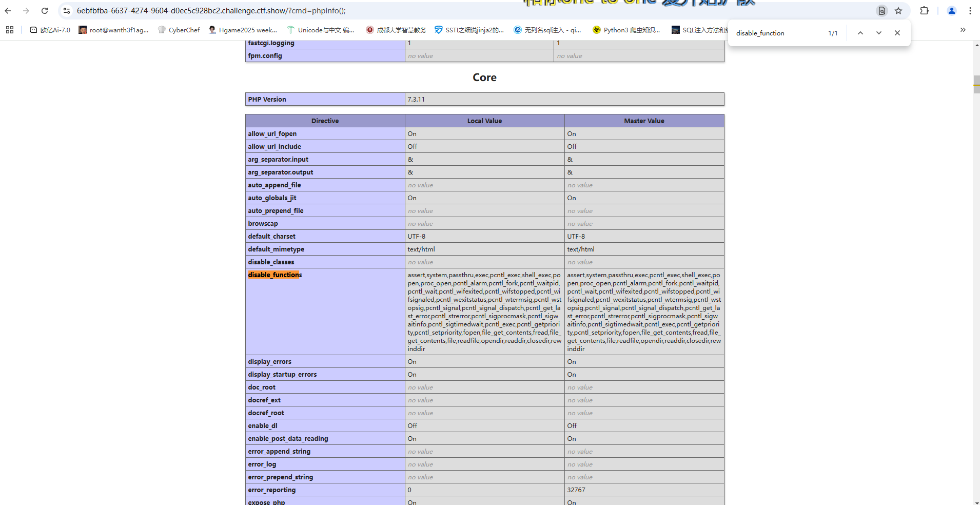Close the find-in-page bar
Screen dimensions: 980x505
[x=897, y=33]
